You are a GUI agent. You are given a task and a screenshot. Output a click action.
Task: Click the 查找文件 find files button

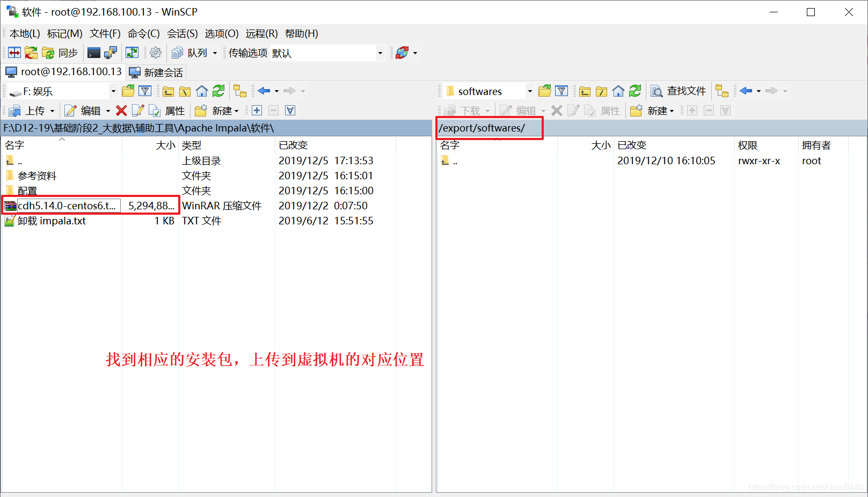pyautogui.click(x=679, y=91)
